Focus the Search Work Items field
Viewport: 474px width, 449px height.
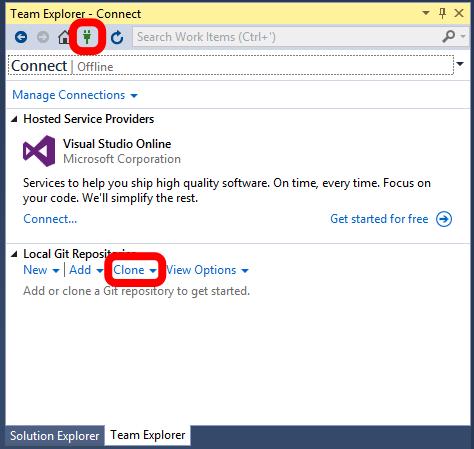click(287, 37)
